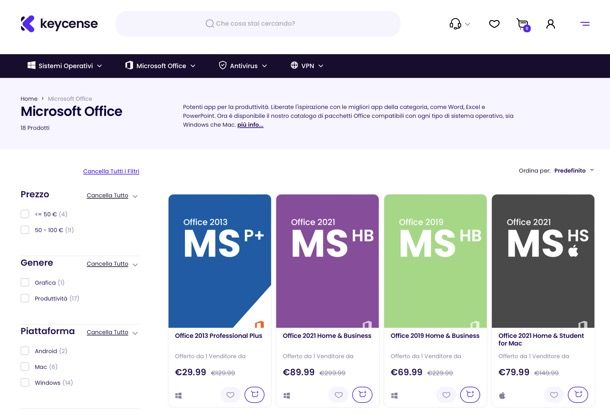610x413 pixels.
Task: Click the Office logo beside Microsoft Office menu
Action: (x=129, y=65)
